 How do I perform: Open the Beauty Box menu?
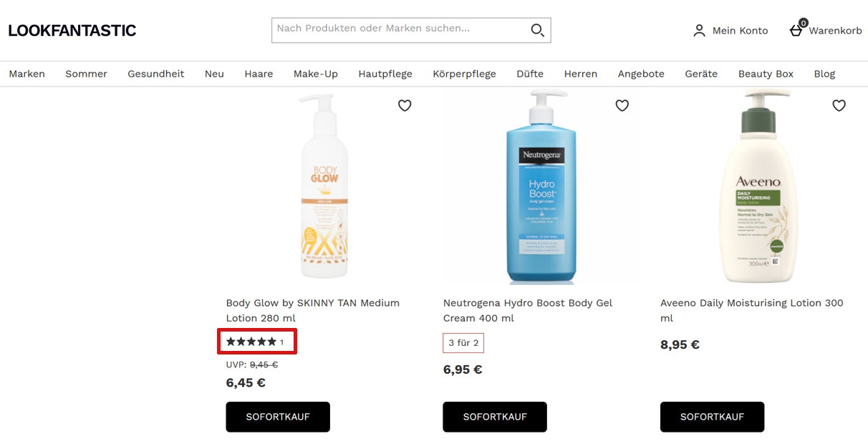[766, 73]
